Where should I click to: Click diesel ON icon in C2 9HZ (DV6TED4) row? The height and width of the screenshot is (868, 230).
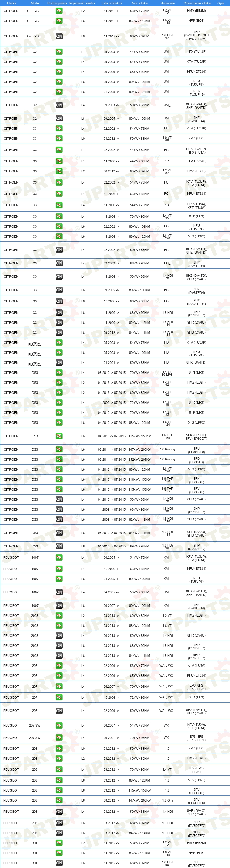pos(59,119)
